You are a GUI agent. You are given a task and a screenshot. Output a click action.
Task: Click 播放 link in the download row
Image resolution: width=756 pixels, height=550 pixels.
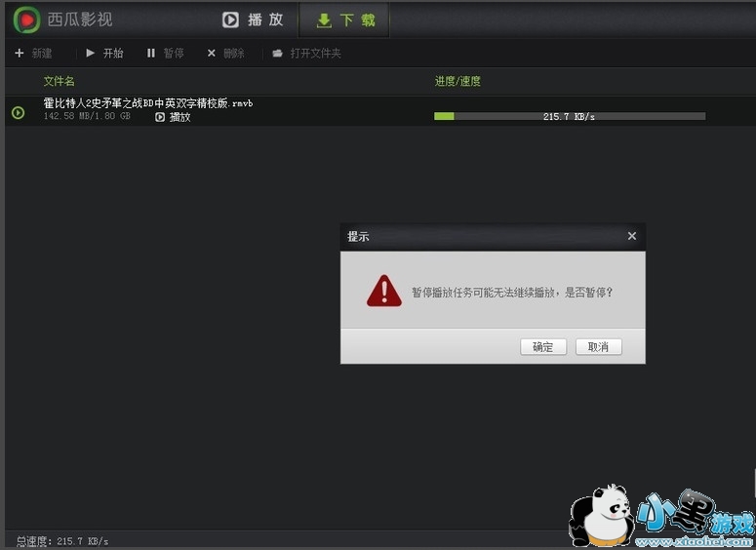(173, 117)
